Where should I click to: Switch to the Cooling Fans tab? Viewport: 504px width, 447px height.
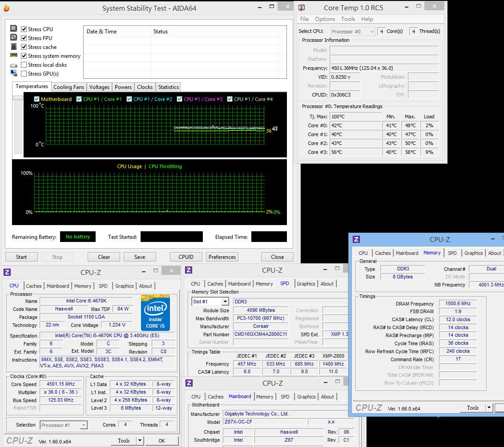pos(69,87)
